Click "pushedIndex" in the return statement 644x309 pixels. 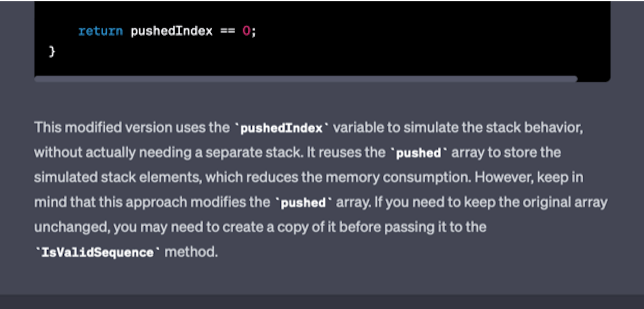171,31
